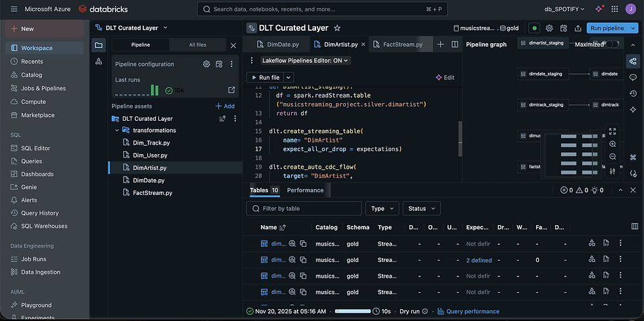Open pipeline settings gear beside Run pipeline
644x321 pixels.
click(x=549, y=28)
